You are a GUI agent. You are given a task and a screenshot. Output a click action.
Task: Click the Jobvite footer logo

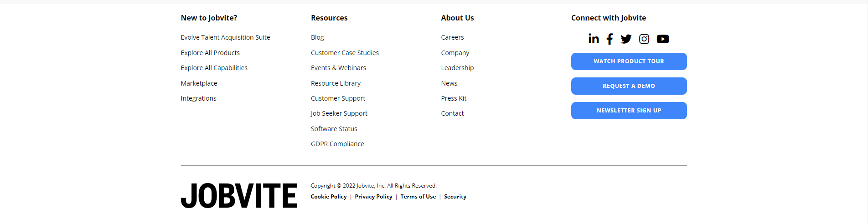(x=239, y=196)
